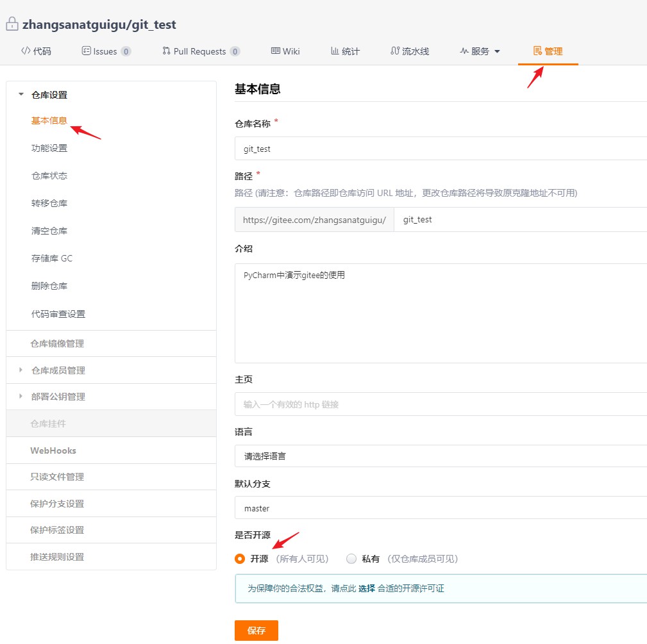647x644 pixels.
Task: Switch to the 代码 tab
Action: click(x=37, y=51)
